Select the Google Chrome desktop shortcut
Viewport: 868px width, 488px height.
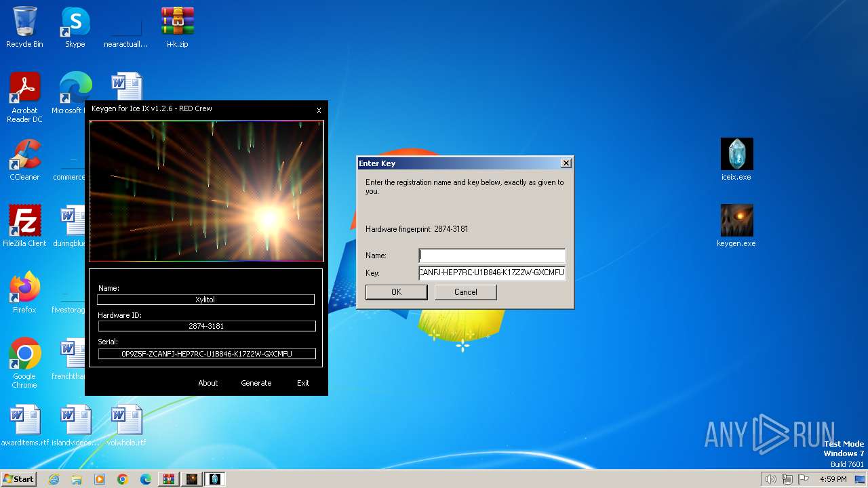pyautogui.click(x=24, y=363)
